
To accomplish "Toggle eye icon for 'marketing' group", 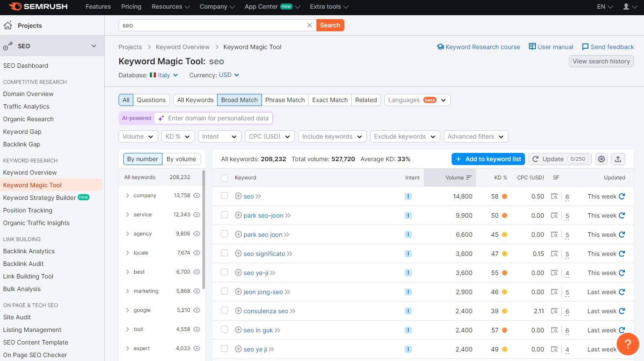I will click(x=197, y=291).
